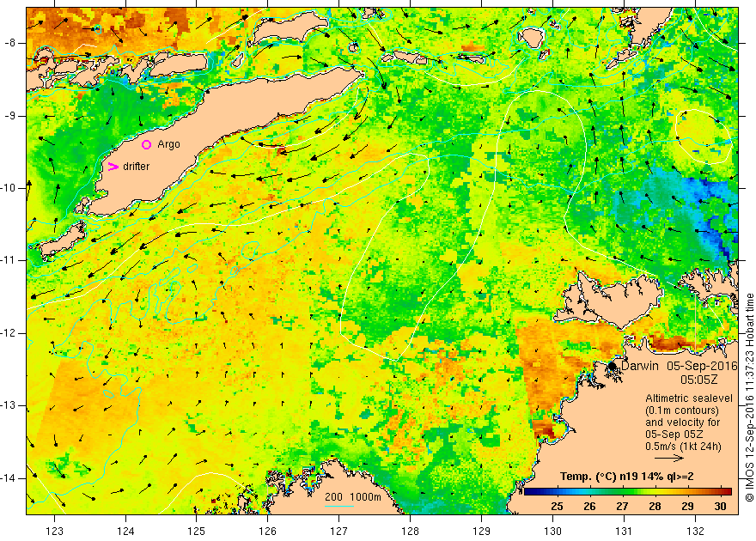The height and width of the screenshot is (541, 756).
Task: Click the 'Argo' label text
Action: click(168, 144)
